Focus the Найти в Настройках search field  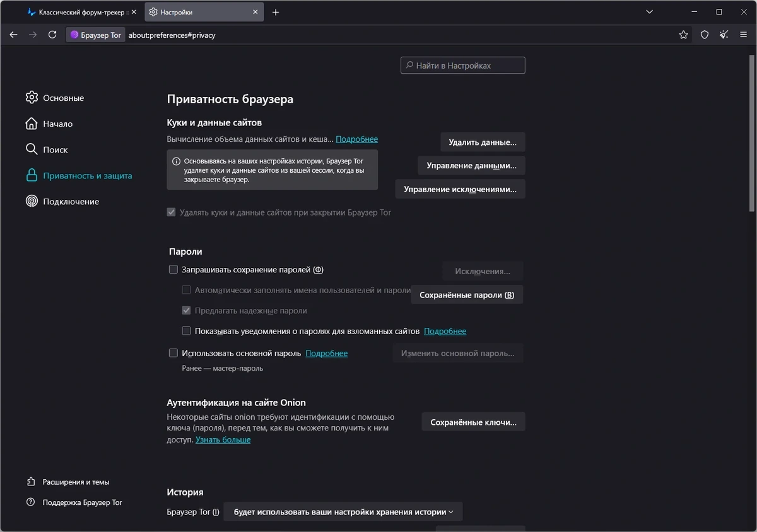(462, 65)
